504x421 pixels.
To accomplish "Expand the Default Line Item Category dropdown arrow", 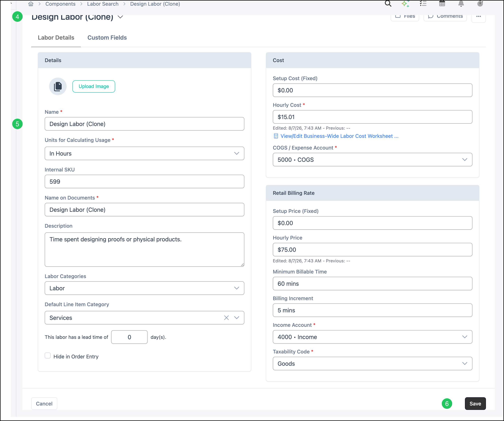I will click(x=237, y=318).
